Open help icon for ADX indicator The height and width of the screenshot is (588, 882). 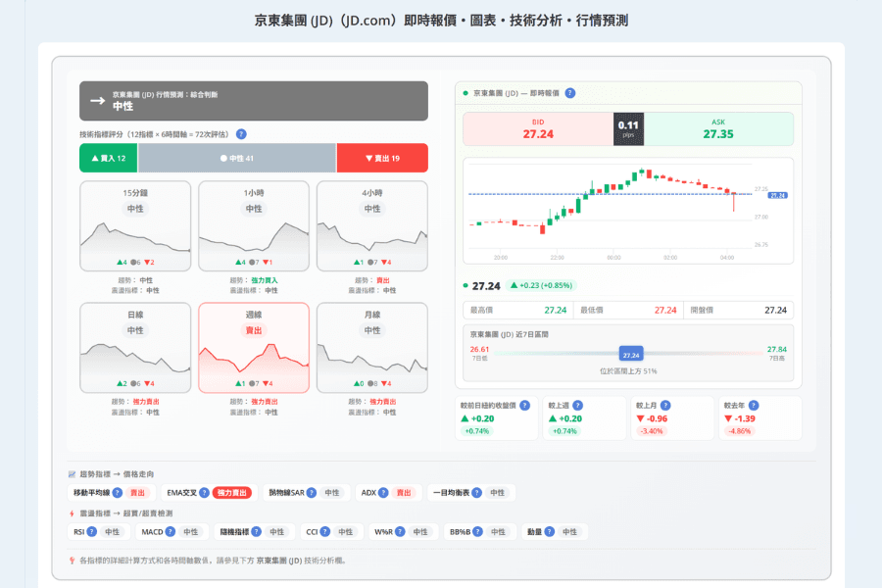(x=383, y=492)
